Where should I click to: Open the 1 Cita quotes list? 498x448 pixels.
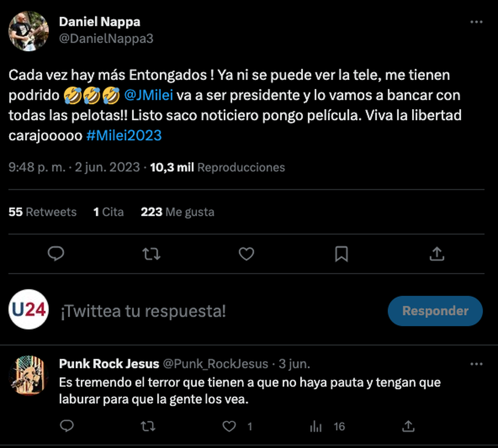pos(108,212)
